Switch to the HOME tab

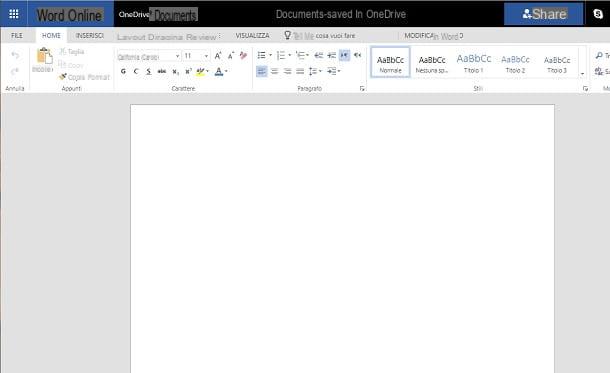pyautogui.click(x=51, y=35)
